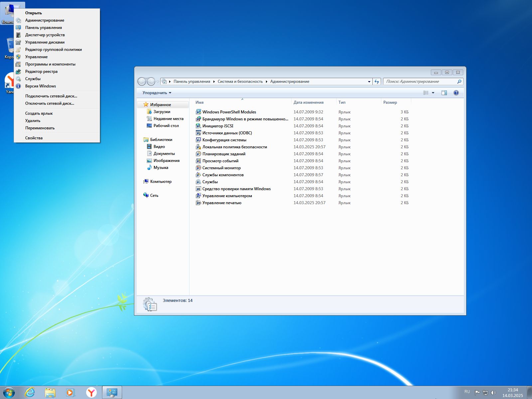Click the volume speaker tray icon
This screenshot has height=399, width=532.
pos(493,392)
